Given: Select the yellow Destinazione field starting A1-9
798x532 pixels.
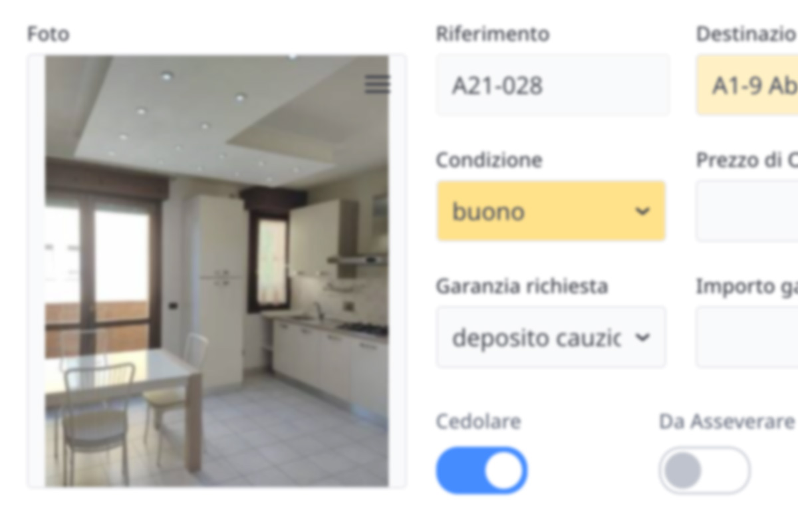Looking at the screenshot, I should [x=747, y=85].
